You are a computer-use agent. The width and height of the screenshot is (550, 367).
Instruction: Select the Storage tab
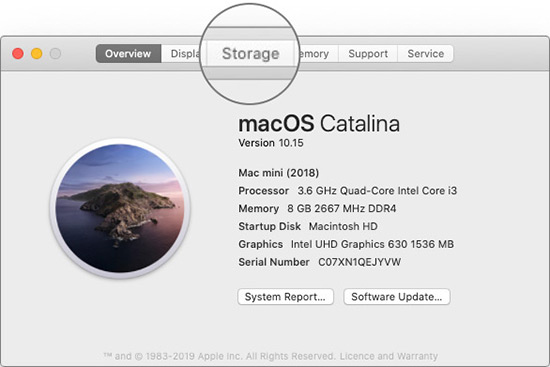click(250, 54)
